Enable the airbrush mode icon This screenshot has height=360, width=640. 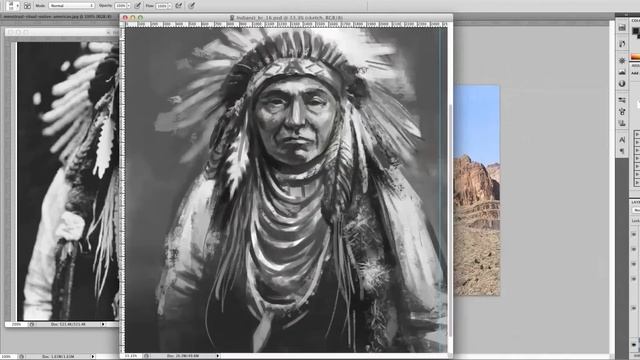(x=178, y=5)
